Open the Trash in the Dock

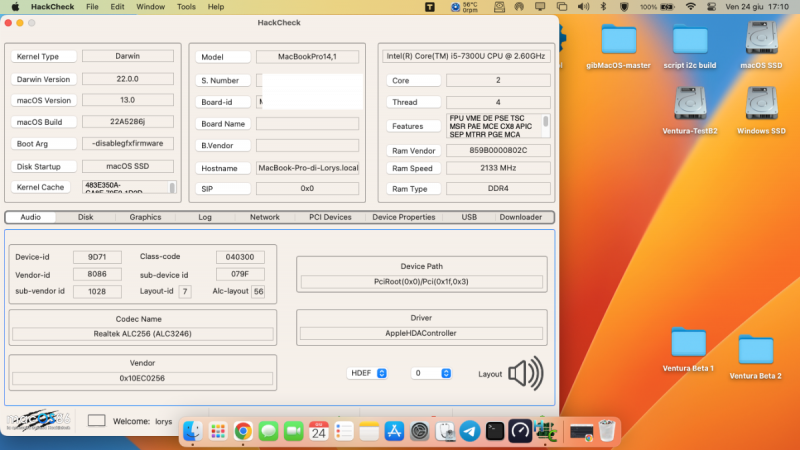607,432
